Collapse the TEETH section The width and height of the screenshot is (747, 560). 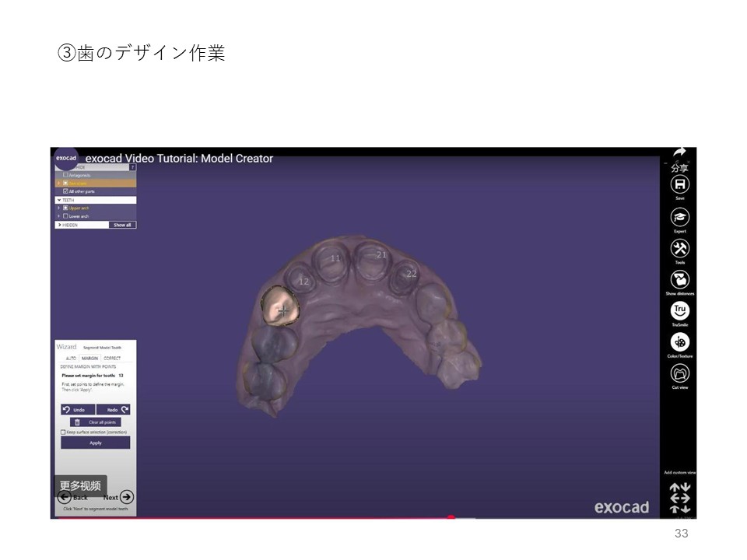(59, 200)
